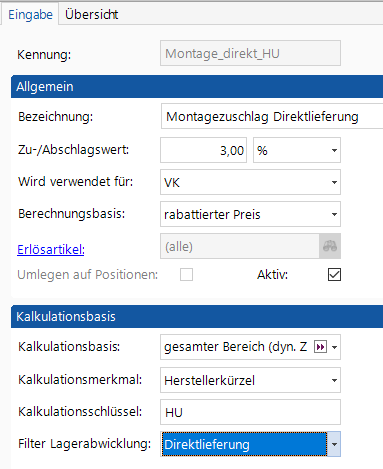This screenshot has width=383, height=469.
Task: Select the Eingabe tab
Action: [30, 14]
